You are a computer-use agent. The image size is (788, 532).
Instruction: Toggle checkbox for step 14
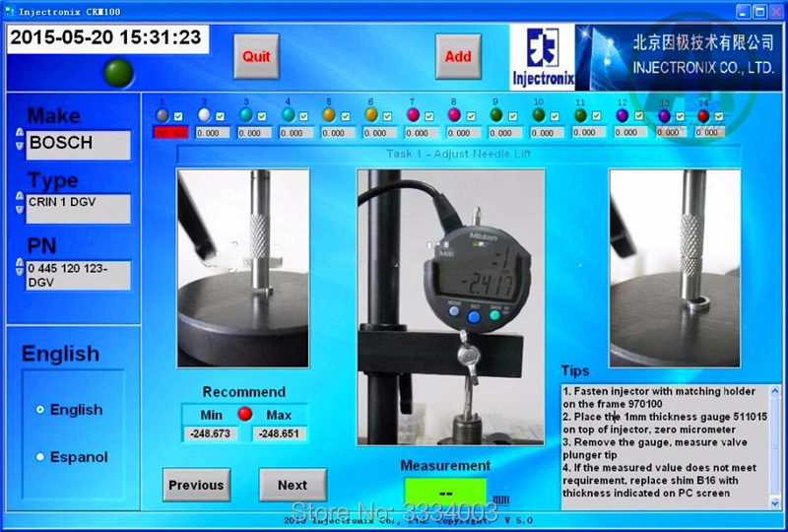[x=719, y=116]
